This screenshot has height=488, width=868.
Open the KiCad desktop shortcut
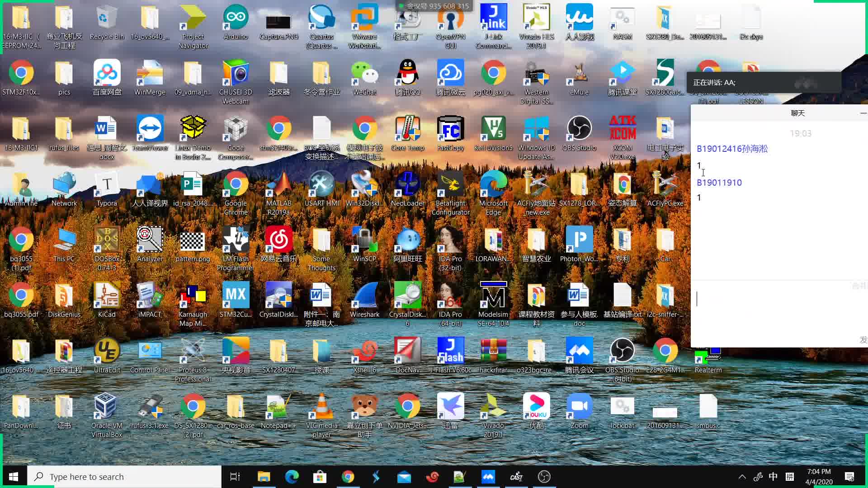click(107, 299)
